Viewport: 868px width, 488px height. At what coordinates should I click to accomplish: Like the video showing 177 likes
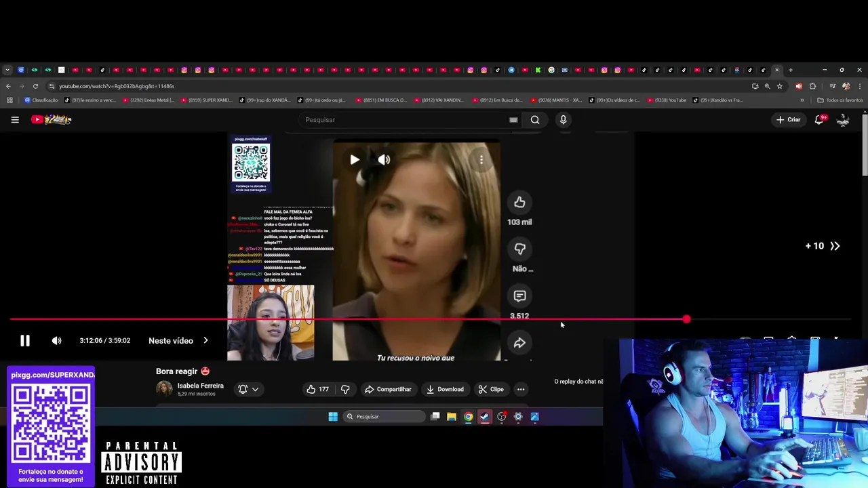pos(317,389)
